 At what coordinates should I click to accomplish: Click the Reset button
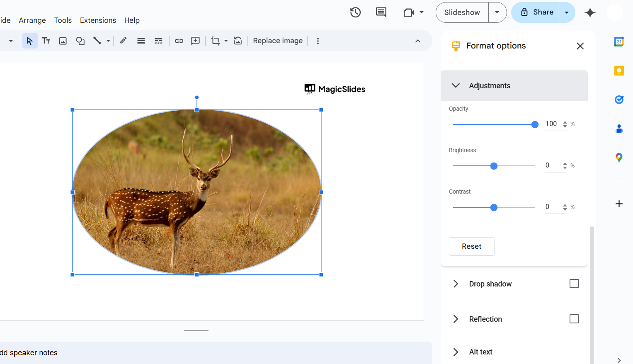pyautogui.click(x=471, y=246)
